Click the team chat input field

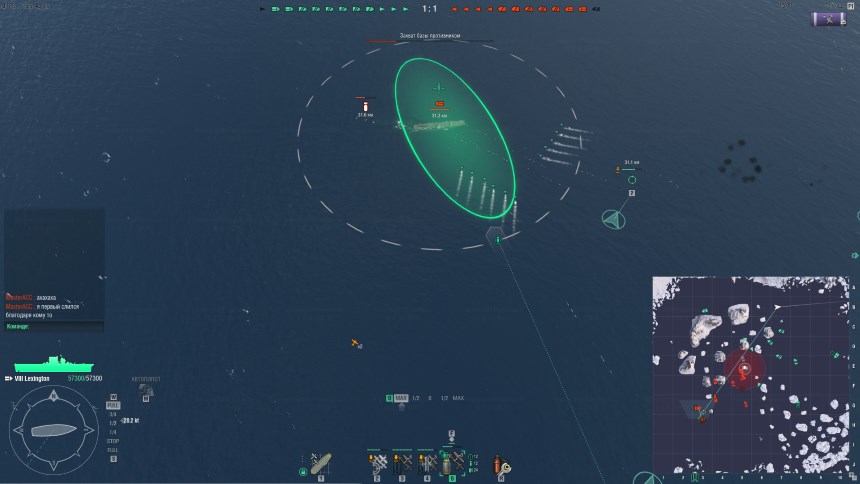point(54,326)
